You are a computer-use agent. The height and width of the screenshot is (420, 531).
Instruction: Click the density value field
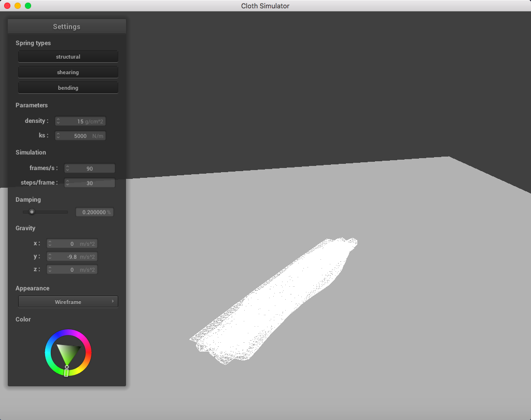pyautogui.click(x=80, y=121)
